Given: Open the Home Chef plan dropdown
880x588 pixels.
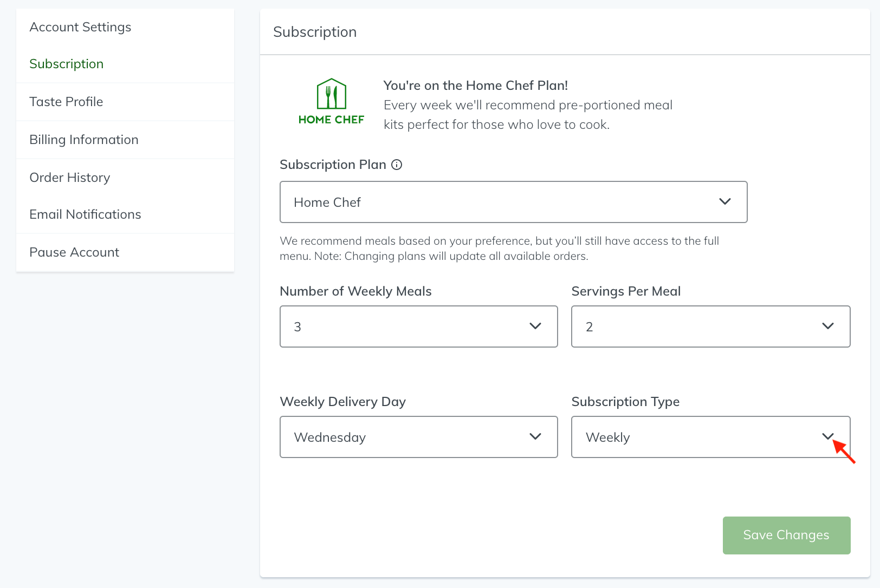Looking at the screenshot, I should click(513, 202).
